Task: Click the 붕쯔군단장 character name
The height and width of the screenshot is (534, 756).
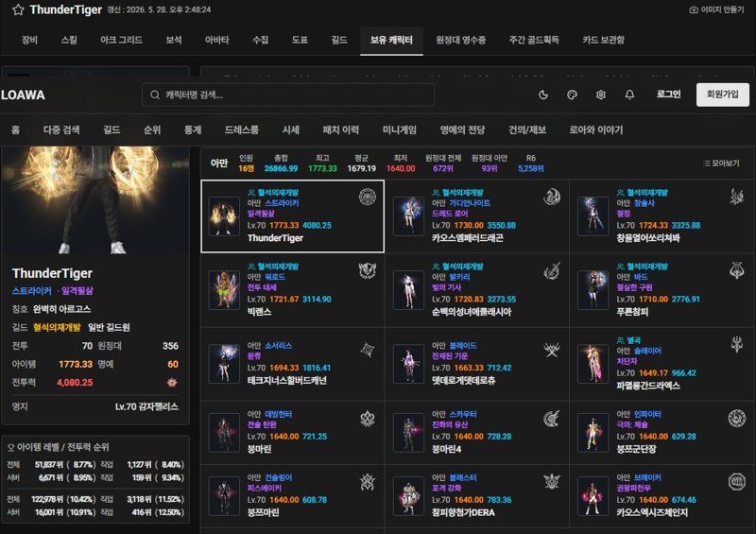Action: click(636, 449)
